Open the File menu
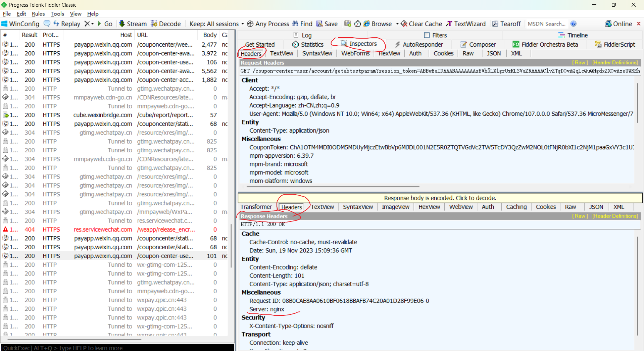This screenshot has height=351, width=644. click(7, 14)
